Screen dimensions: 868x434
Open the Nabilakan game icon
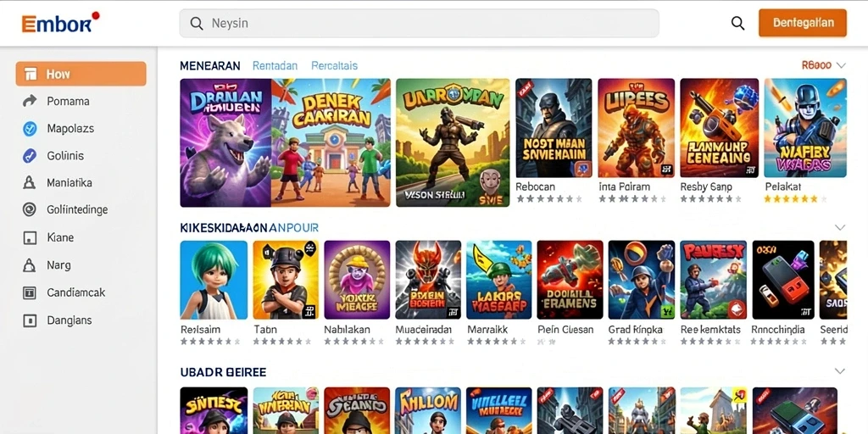click(x=357, y=280)
